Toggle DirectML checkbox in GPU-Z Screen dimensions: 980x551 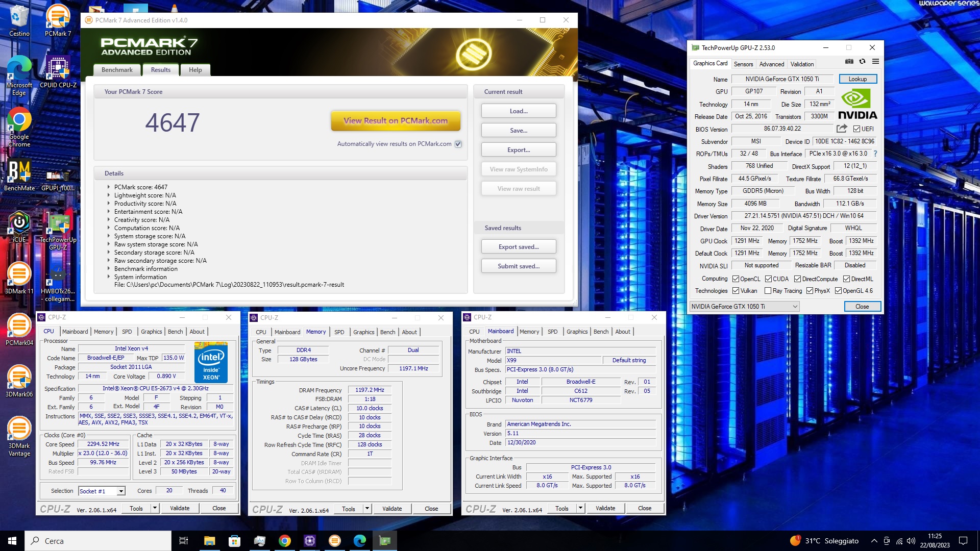coord(846,279)
